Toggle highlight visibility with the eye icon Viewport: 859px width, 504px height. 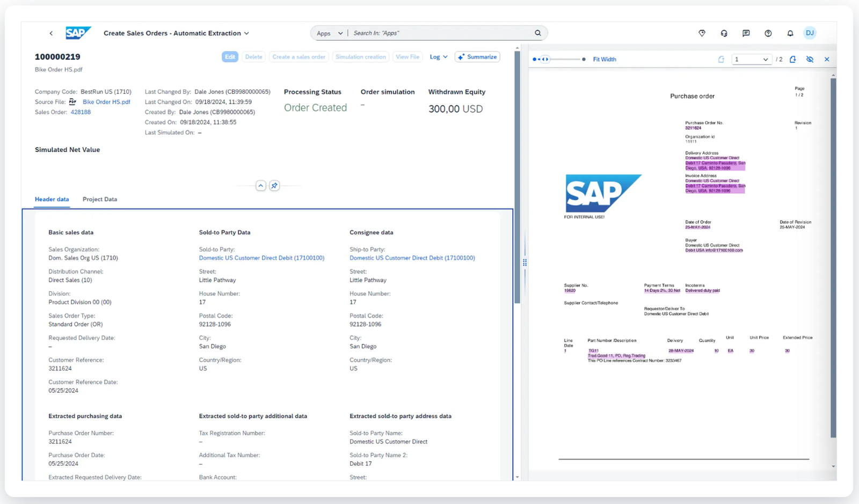point(810,60)
